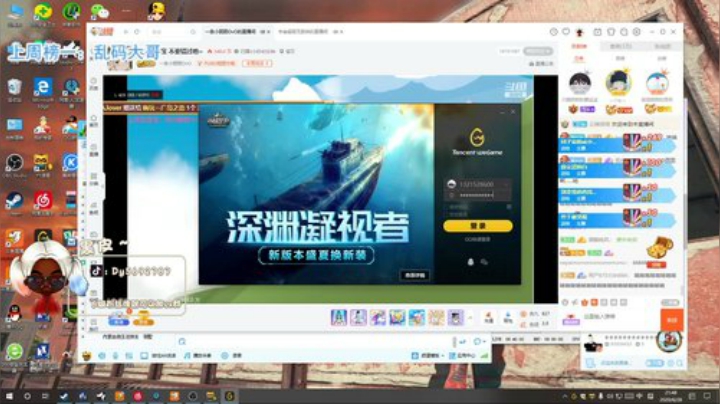Close the first live room tab

click(x=268, y=32)
